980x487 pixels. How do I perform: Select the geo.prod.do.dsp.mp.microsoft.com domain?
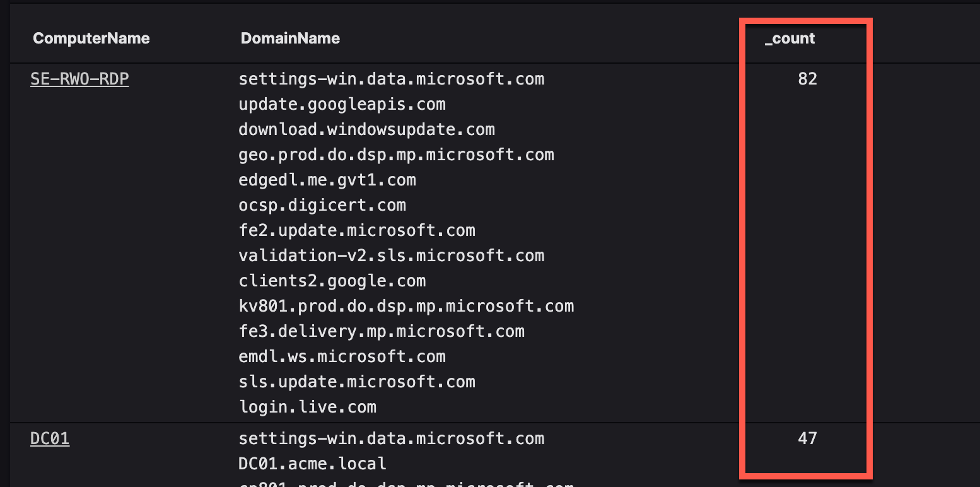tap(396, 155)
